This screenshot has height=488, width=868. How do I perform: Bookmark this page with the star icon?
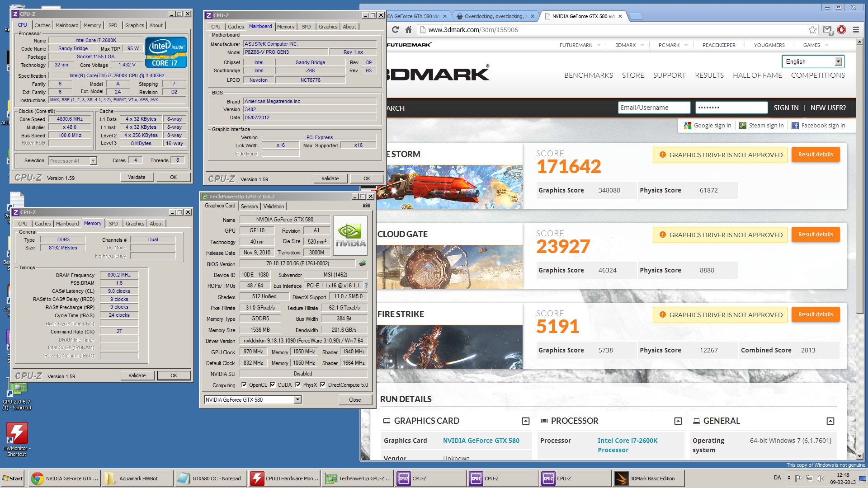tap(812, 29)
